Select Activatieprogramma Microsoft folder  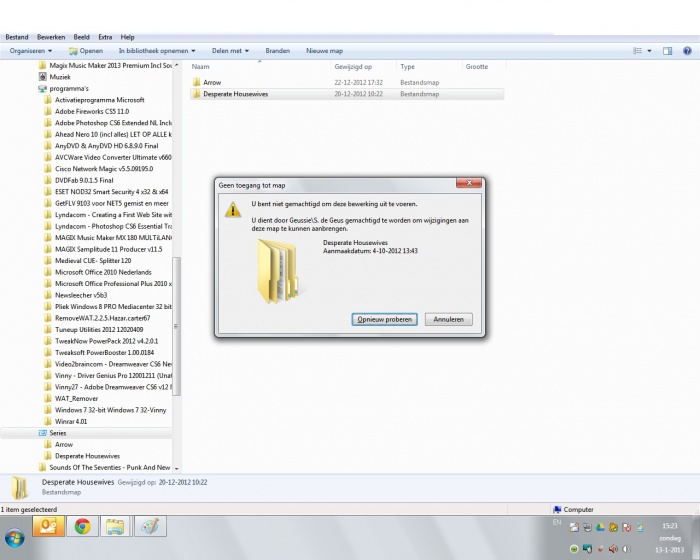[x=99, y=100]
